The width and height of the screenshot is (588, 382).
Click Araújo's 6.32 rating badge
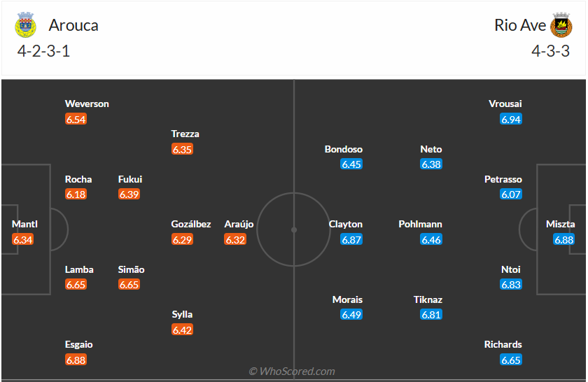coord(235,239)
